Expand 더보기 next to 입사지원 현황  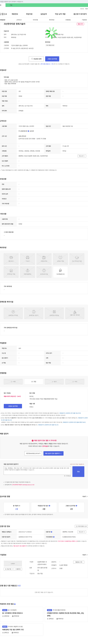85,496
